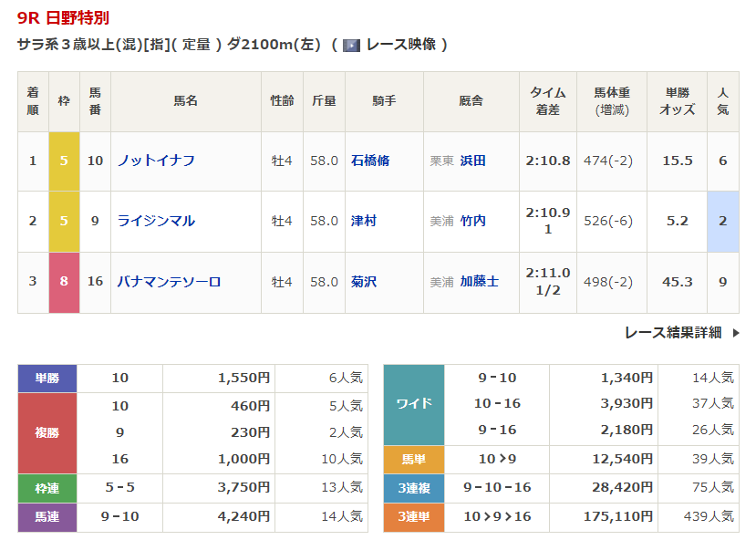Screen dimensions: 756x540
Task: Click the 3連単 payout label
Action: click(x=414, y=517)
